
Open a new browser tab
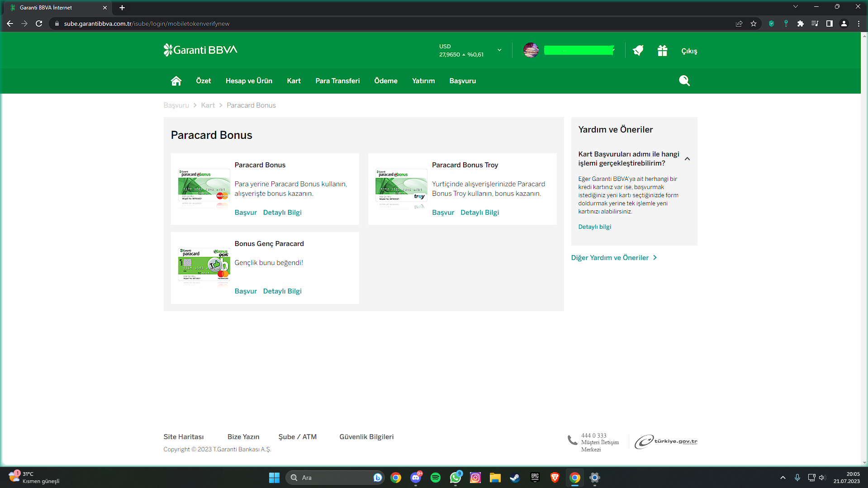122,8
